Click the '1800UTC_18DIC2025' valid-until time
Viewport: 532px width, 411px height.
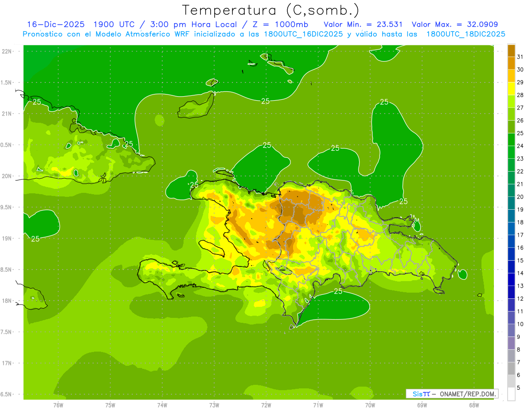pyautogui.click(x=465, y=34)
